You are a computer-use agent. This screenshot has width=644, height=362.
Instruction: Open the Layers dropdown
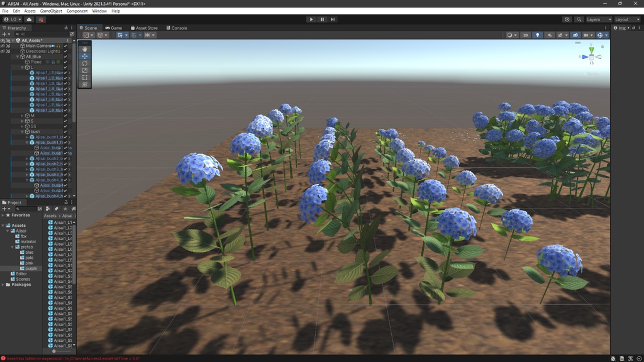point(599,19)
